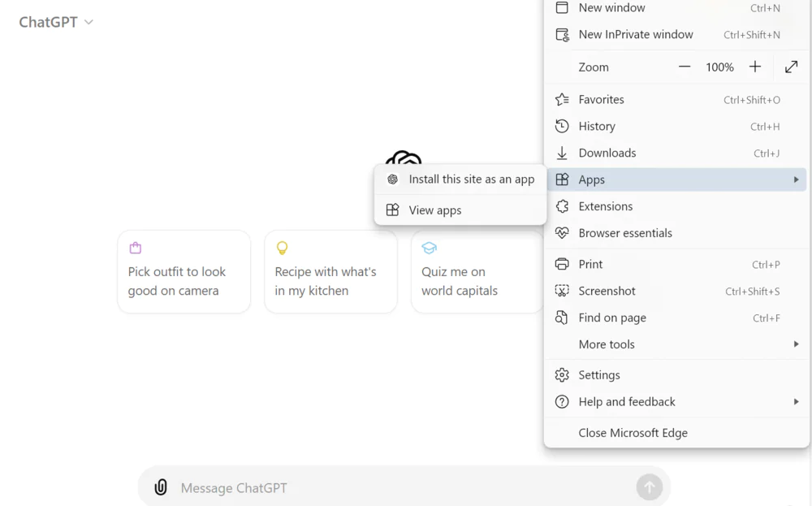Choose Screenshot from the menu

click(x=677, y=291)
